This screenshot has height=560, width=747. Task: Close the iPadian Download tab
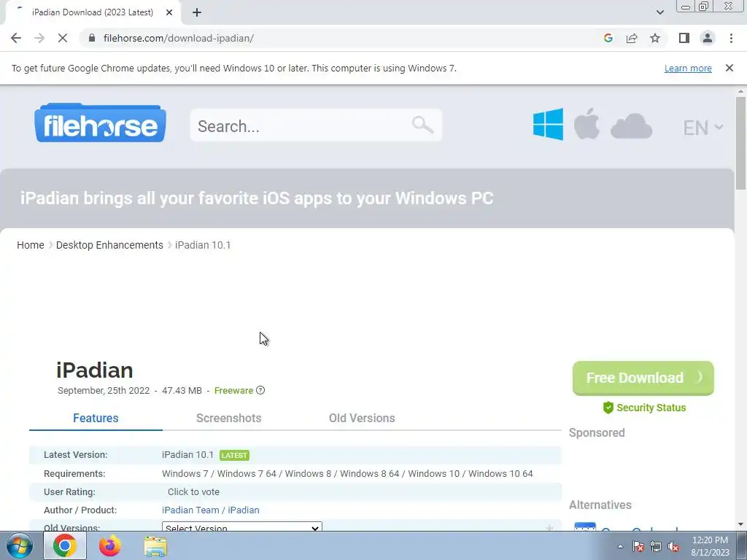pos(169,12)
